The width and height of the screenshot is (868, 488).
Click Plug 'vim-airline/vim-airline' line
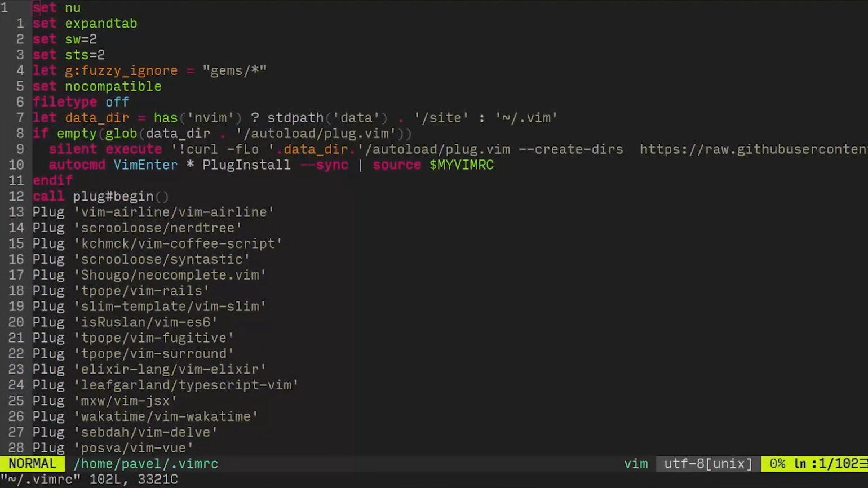pyautogui.click(x=153, y=213)
